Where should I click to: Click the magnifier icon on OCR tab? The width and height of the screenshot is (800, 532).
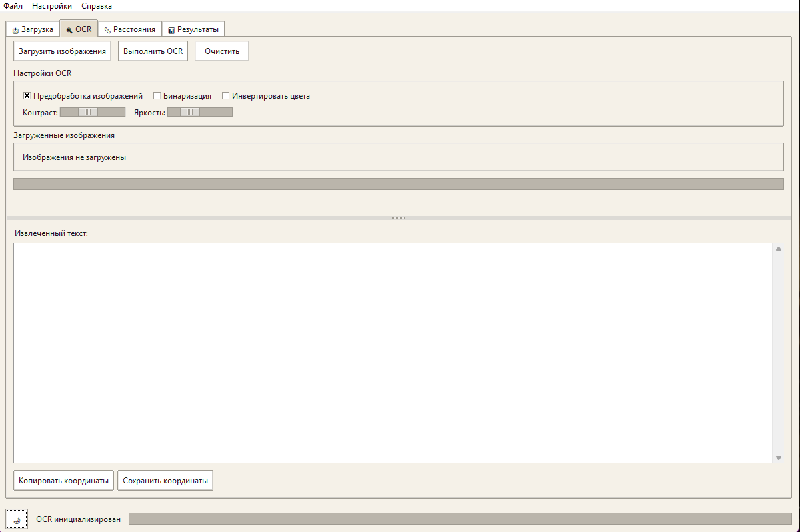coord(69,30)
